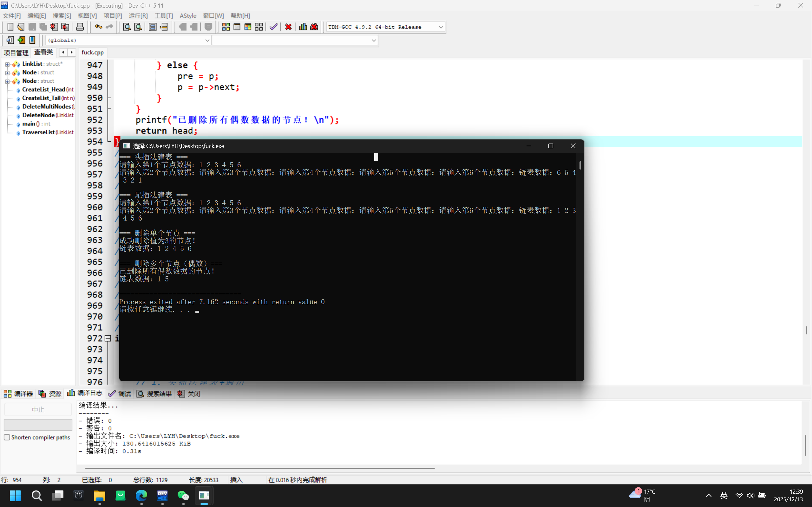Viewport: 812px width, 507px height.
Task: Click the red X Stop Execution icon
Action: tap(288, 27)
